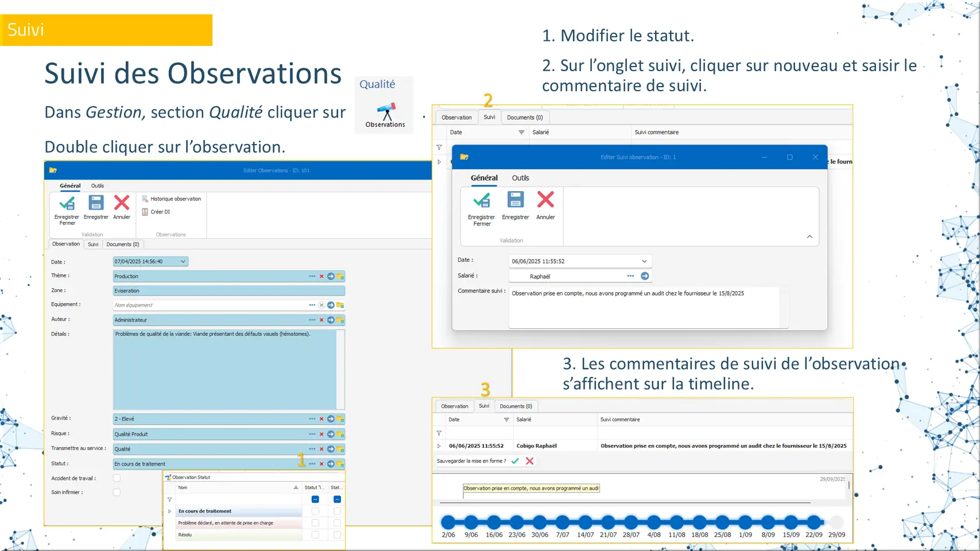
Task: Expand the date dropdown showing 06/06/2025 11:55:52
Action: click(644, 261)
